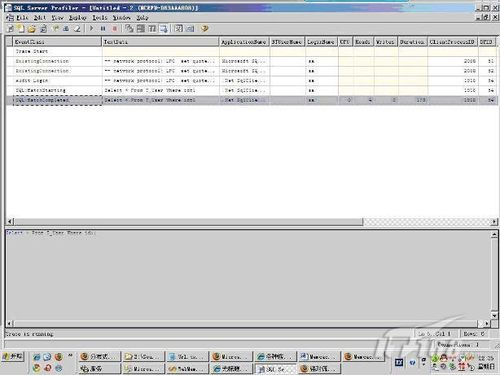This screenshot has width=500, height=375.
Task: Open the Replay menu
Action: tap(78, 18)
